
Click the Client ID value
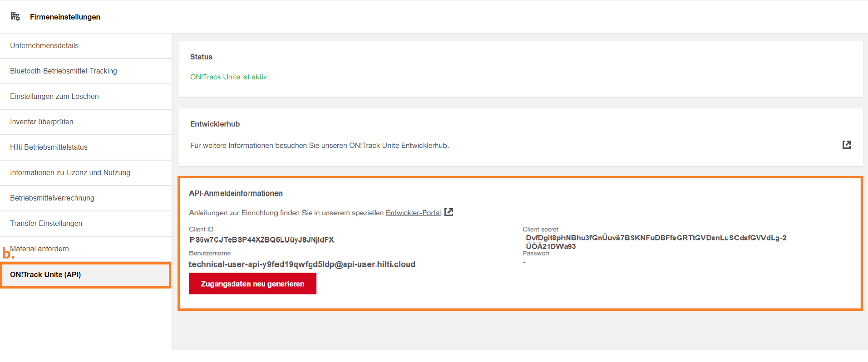tap(261, 240)
